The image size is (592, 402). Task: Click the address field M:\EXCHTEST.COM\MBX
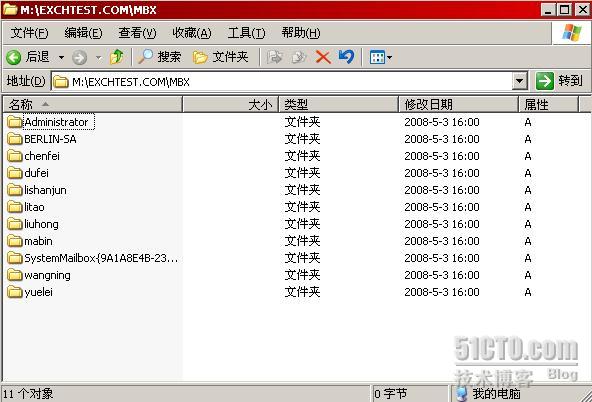(282, 81)
